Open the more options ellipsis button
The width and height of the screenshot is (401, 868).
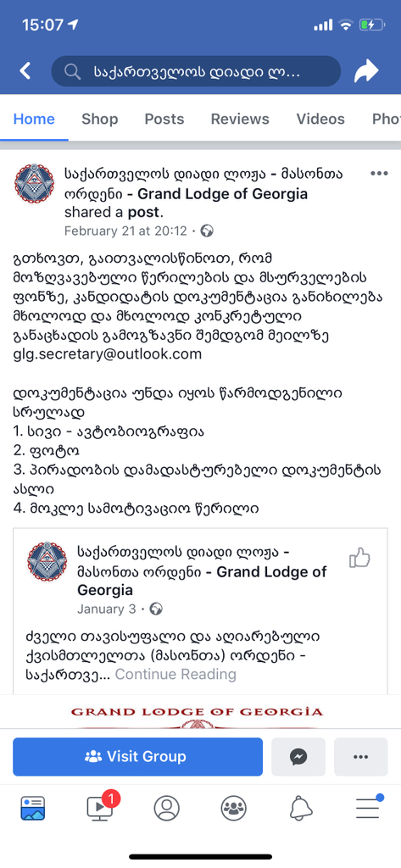pos(360,757)
